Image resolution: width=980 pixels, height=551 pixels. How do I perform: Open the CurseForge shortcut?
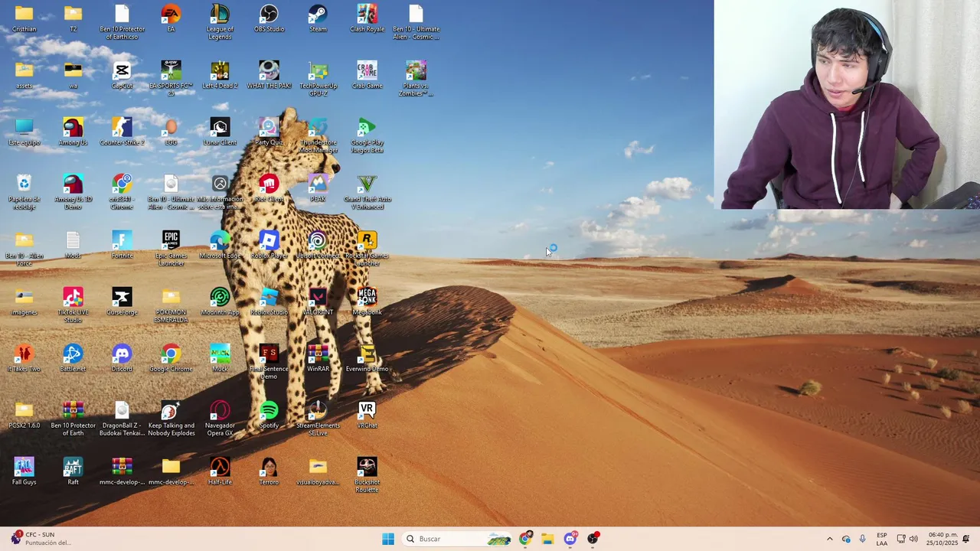[122, 302]
